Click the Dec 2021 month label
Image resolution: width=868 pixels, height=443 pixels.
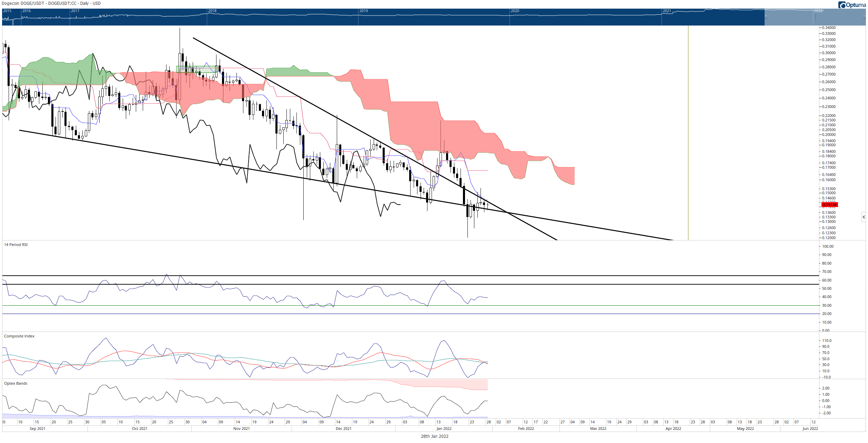point(343,429)
